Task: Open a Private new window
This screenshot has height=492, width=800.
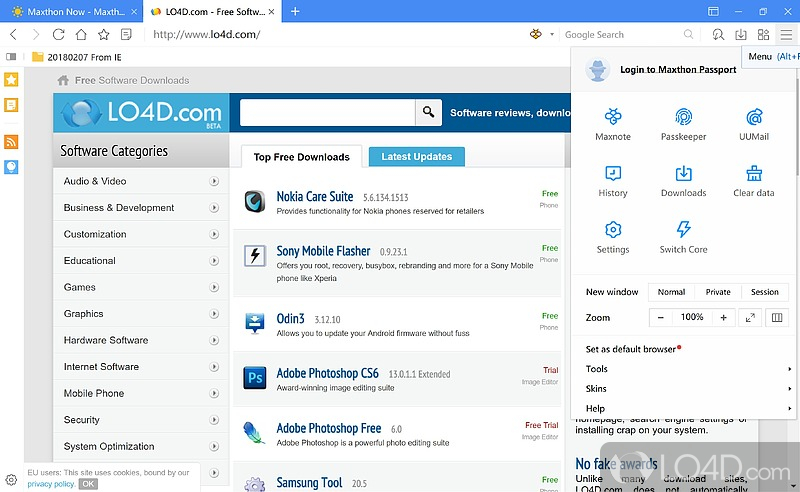Action: (718, 292)
